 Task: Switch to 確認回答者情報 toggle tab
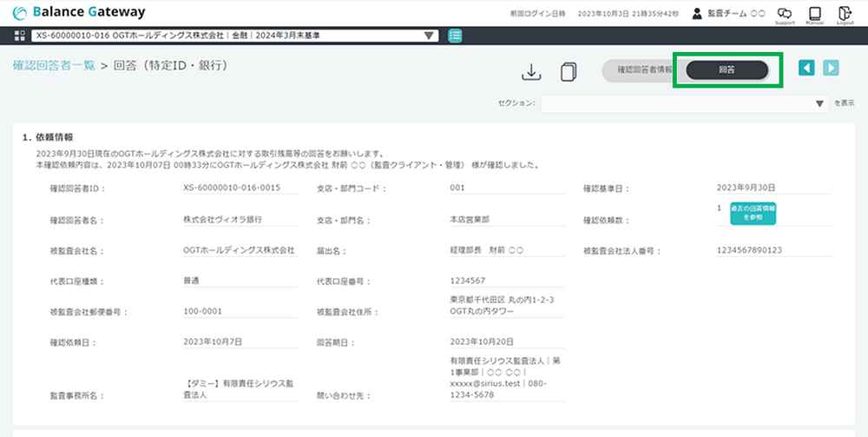pyautogui.click(x=639, y=70)
